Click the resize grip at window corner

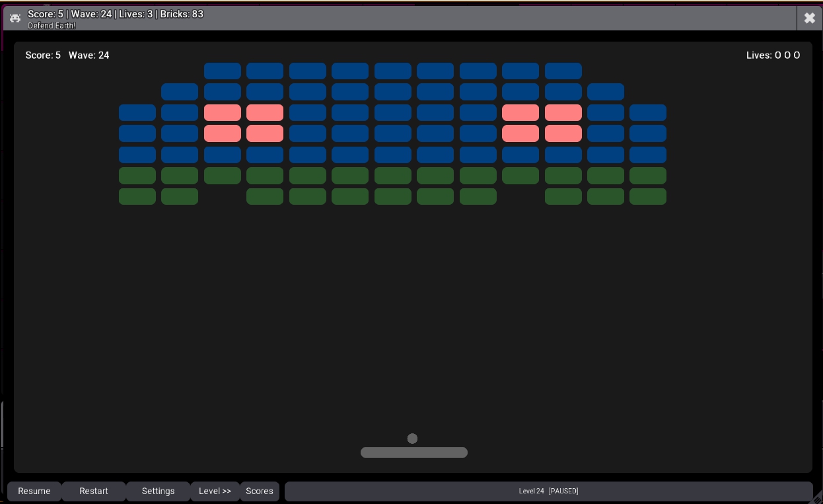click(x=816, y=499)
